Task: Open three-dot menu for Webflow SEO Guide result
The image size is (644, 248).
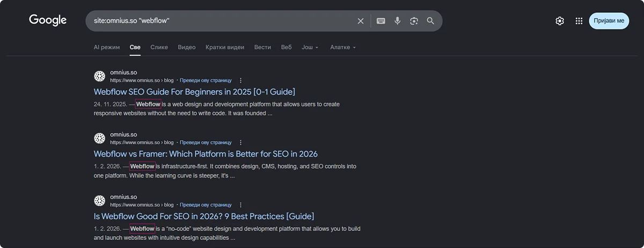Action: [240, 81]
